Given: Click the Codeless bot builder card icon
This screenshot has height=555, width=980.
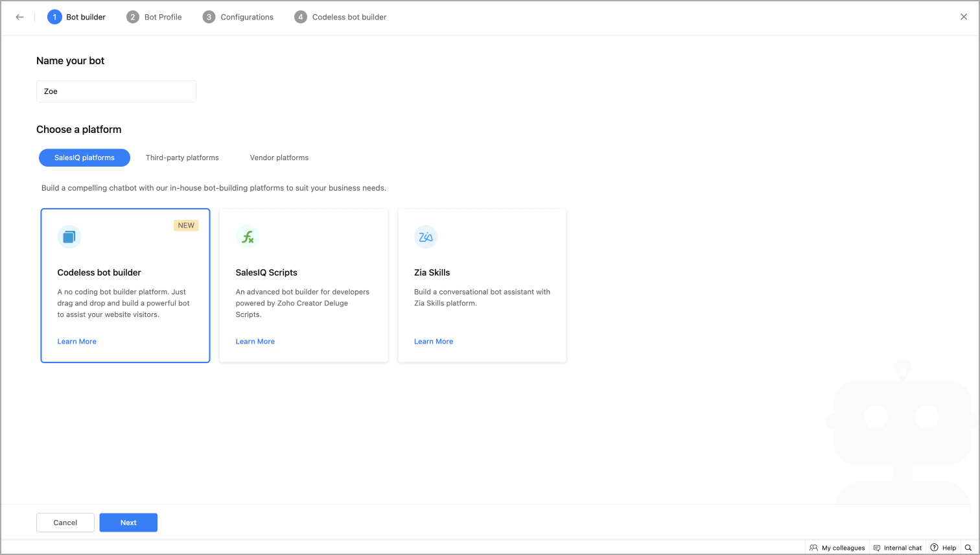Looking at the screenshot, I should [x=69, y=237].
